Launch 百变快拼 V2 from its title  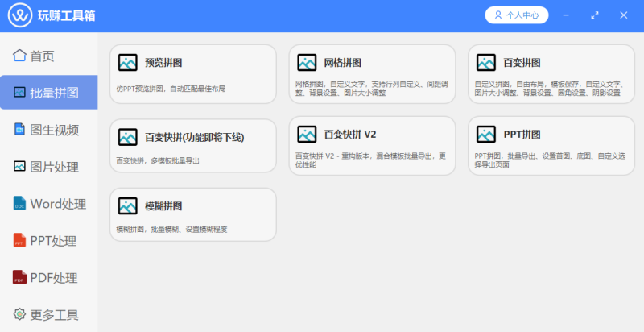[x=350, y=135]
